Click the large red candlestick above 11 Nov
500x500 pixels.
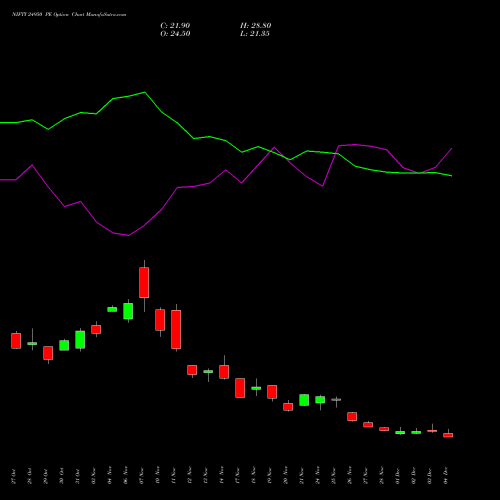point(176,329)
